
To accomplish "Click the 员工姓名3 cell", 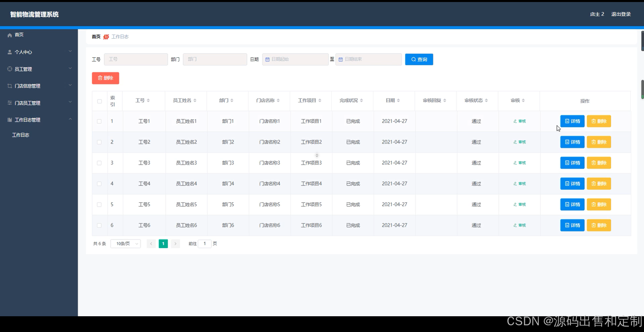I will pyautogui.click(x=186, y=163).
